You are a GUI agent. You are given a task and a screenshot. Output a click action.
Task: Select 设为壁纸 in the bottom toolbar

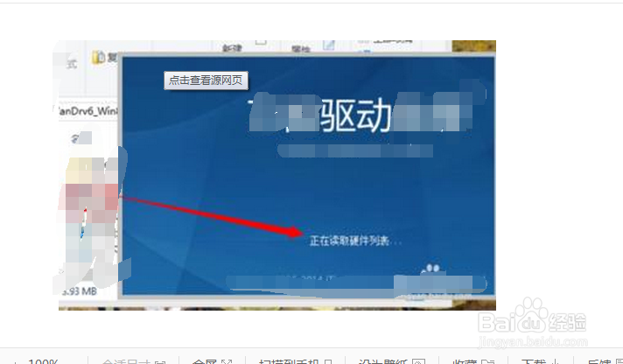(391, 361)
